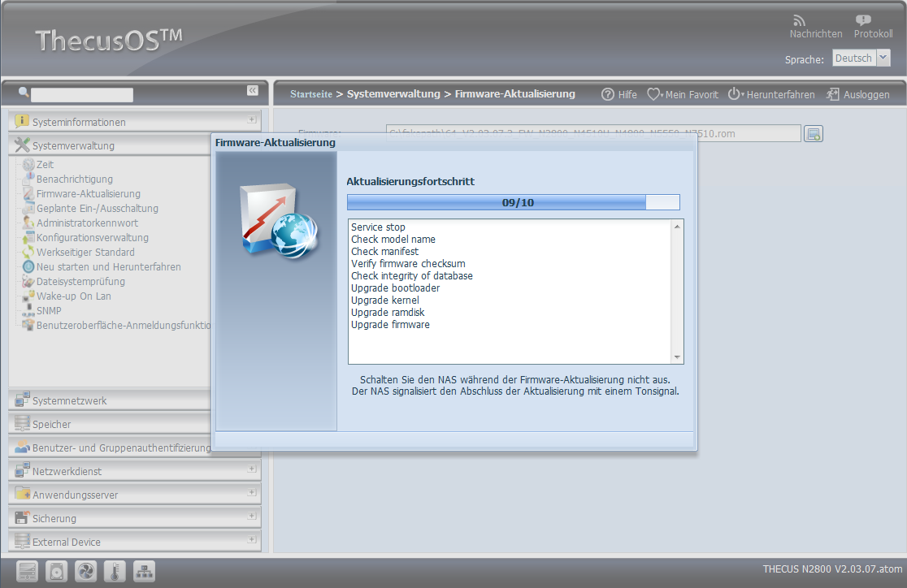Open the Speicher section header
The width and height of the screenshot is (907, 588).
(x=110, y=424)
